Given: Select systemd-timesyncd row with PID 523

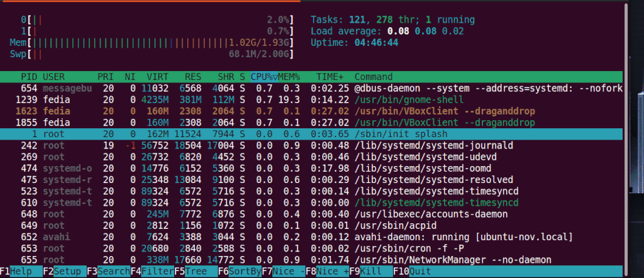Looking at the screenshot, I should point(311,191).
